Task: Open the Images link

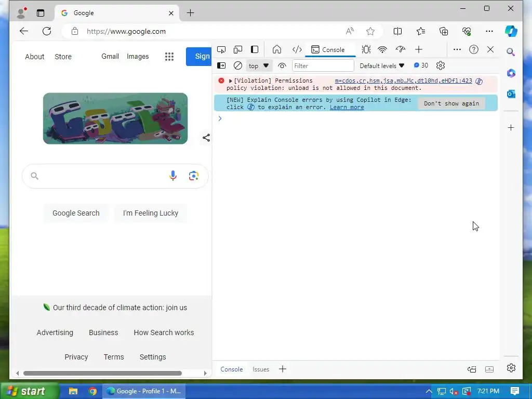Action: pos(137,56)
